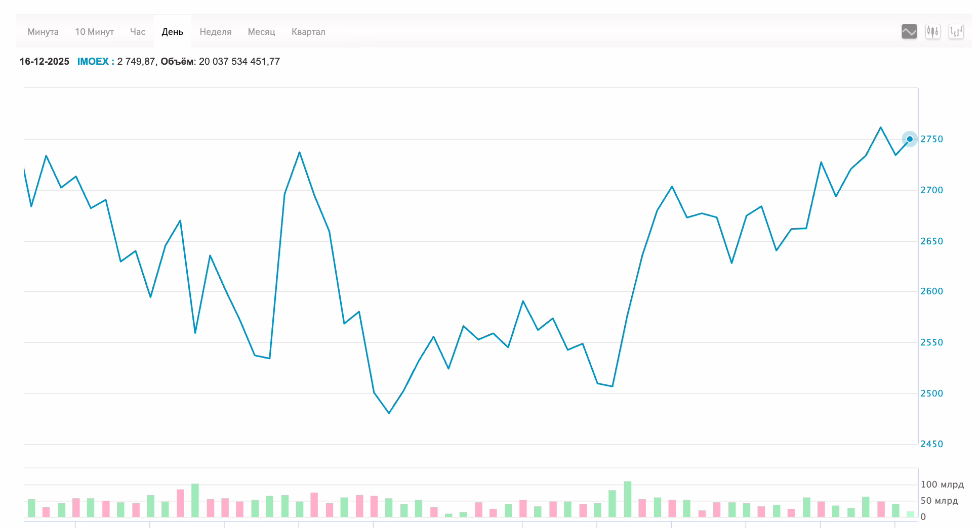This screenshot has height=528, width=980.
Task: Click the highlighted latest data point marker
Action: [910, 139]
